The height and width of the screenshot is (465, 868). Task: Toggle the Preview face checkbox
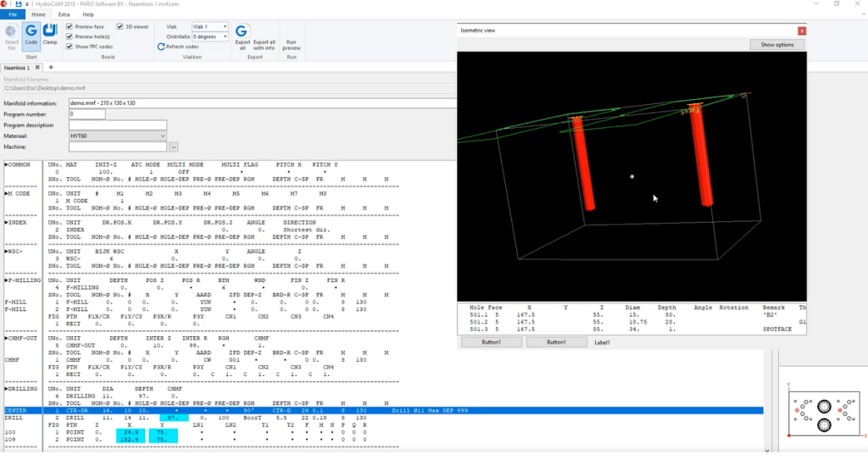pos(70,26)
